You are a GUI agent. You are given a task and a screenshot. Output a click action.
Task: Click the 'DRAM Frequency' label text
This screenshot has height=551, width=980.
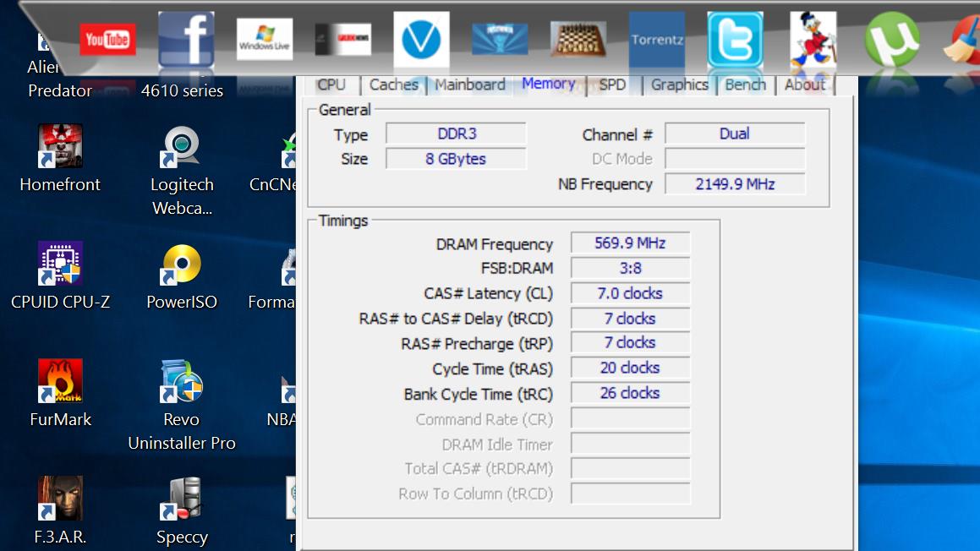(x=495, y=244)
